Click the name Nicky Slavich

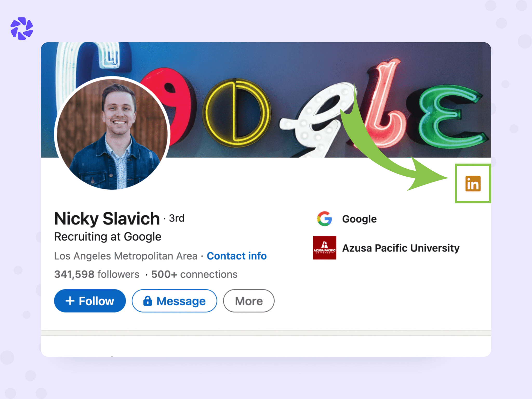point(107,218)
